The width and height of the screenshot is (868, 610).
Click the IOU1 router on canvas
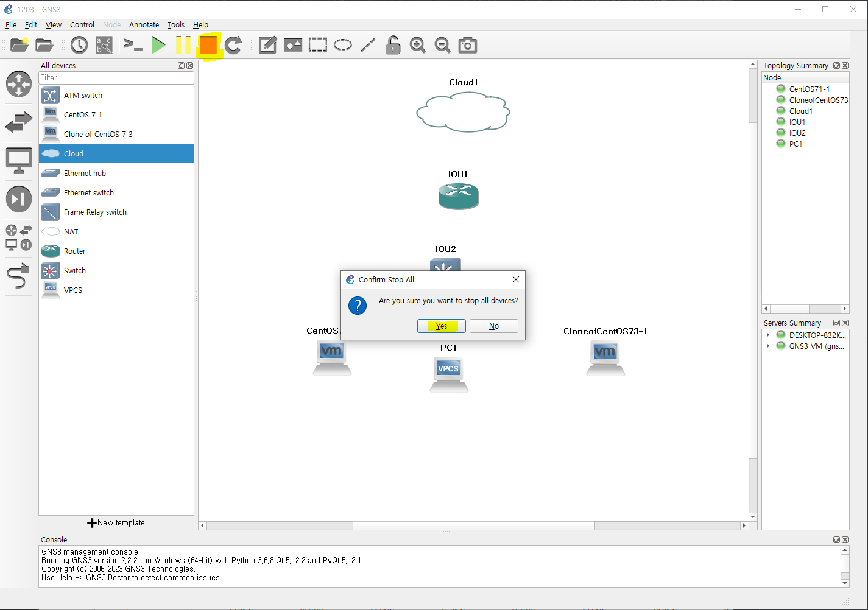coord(459,196)
